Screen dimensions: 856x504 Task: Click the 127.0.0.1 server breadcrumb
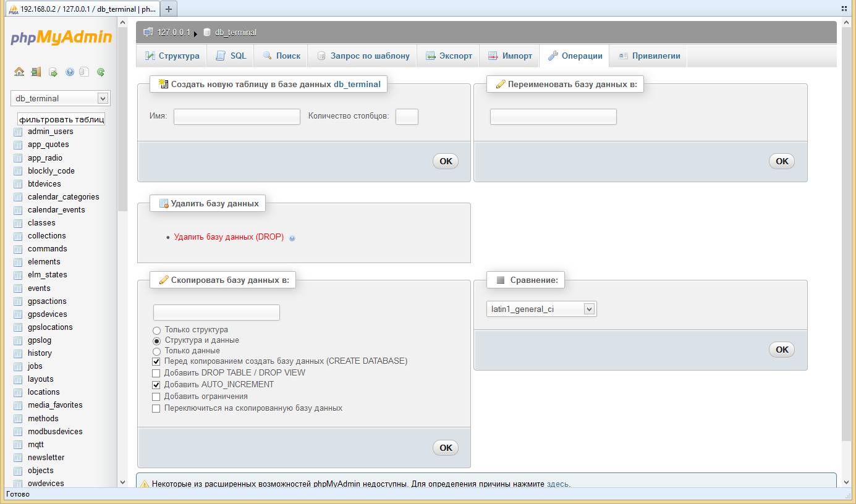click(x=174, y=32)
